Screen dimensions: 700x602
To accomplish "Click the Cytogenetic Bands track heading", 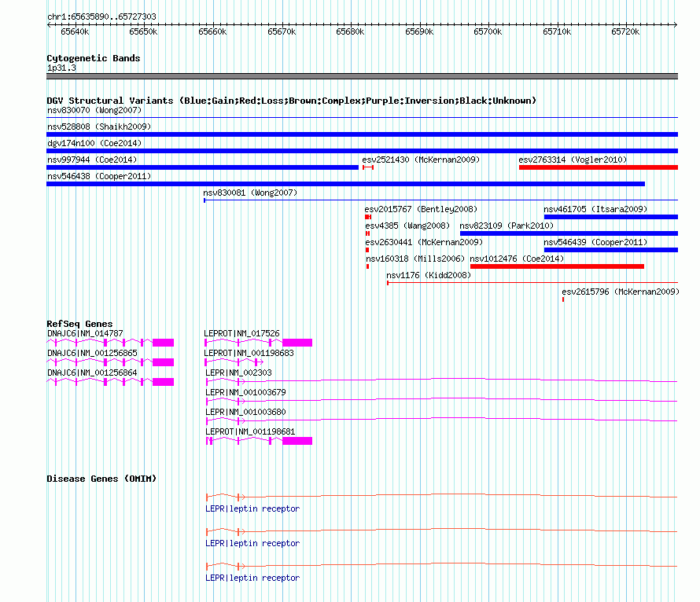I will coord(94,58).
